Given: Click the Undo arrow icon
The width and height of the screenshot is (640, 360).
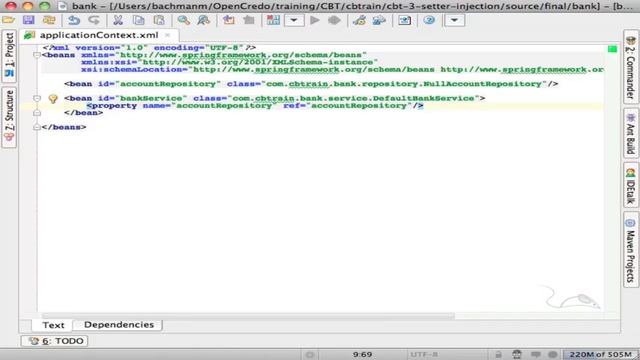Looking at the screenshot, I should pyautogui.click(x=74, y=20).
